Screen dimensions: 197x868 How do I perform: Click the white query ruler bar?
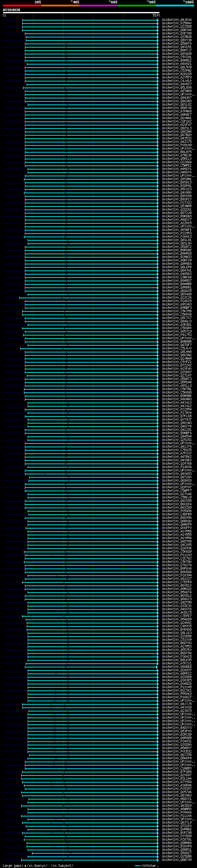[x=81, y=12]
